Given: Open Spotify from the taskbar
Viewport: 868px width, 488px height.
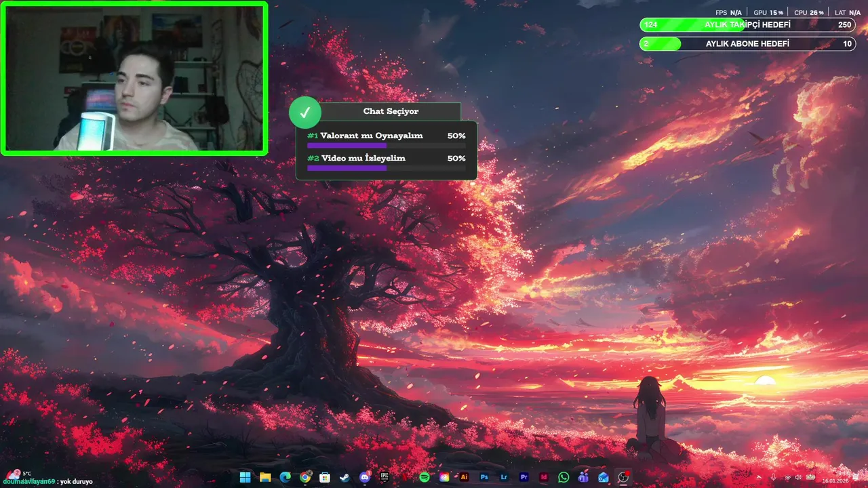Looking at the screenshot, I should 425,477.
